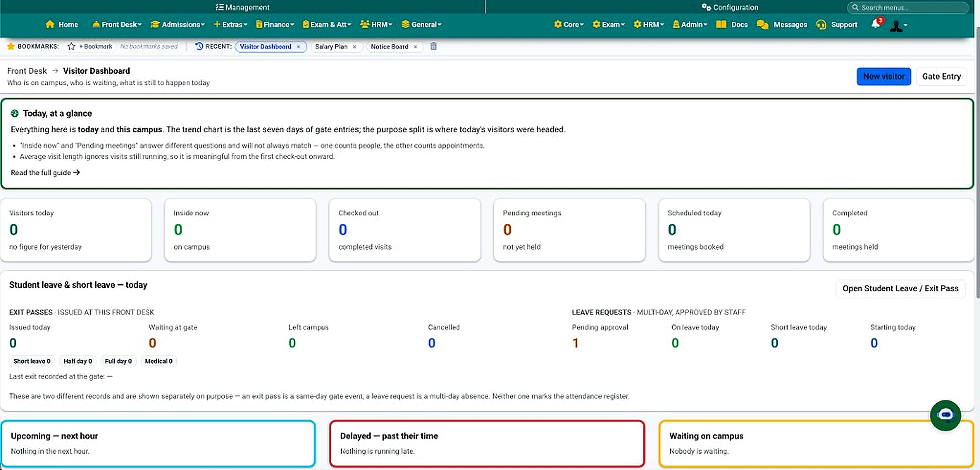Follow the Read the full guide link

click(x=45, y=172)
